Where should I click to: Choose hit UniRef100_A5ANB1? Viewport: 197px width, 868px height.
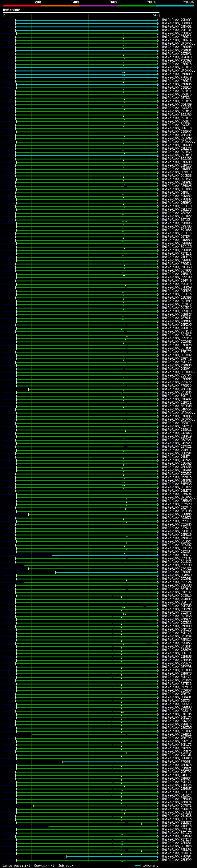pos(177,50)
